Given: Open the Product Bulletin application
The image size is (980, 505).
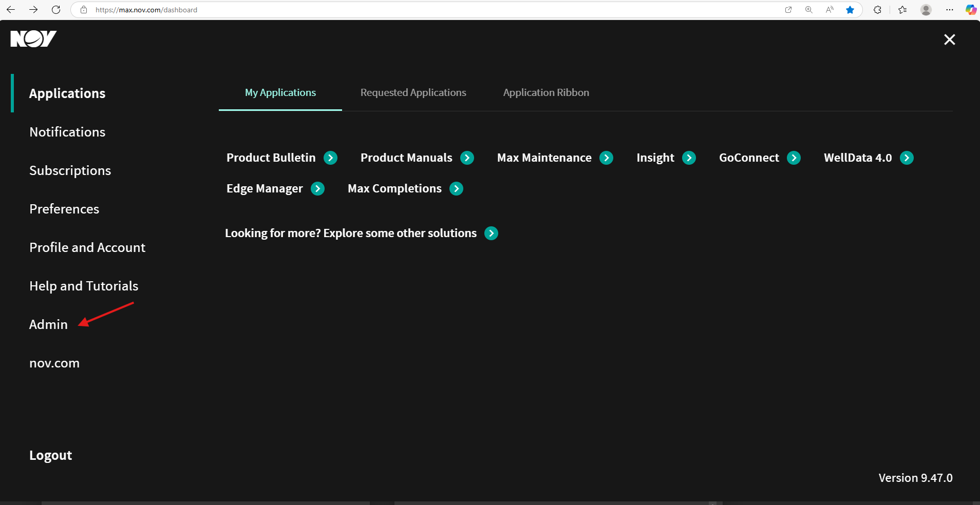Looking at the screenshot, I should tap(271, 158).
